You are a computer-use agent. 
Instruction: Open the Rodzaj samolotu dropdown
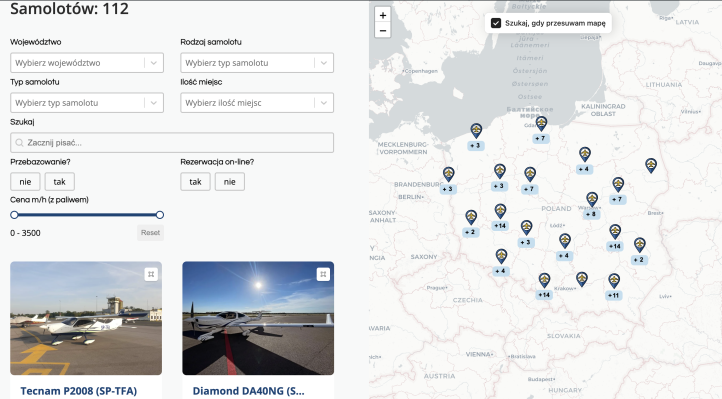click(x=257, y=63)
